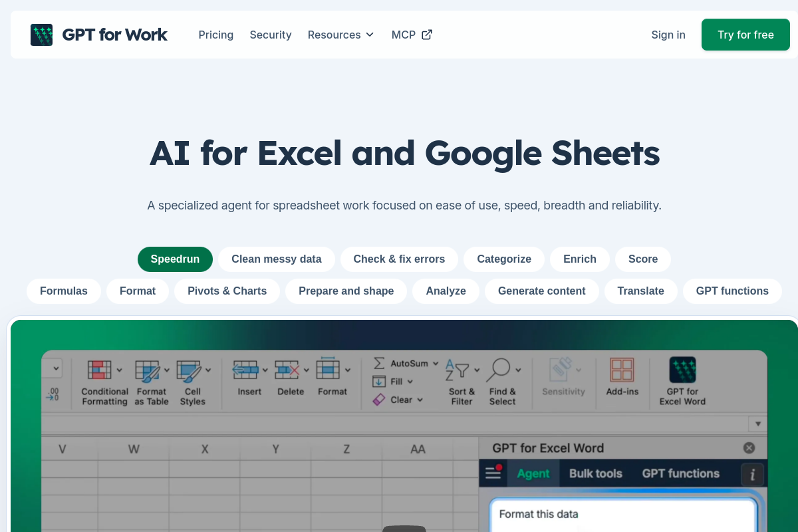The height and width of the screenshot is (532, 798).
Task: Select the Formulas pill
Action: (64, 291)
